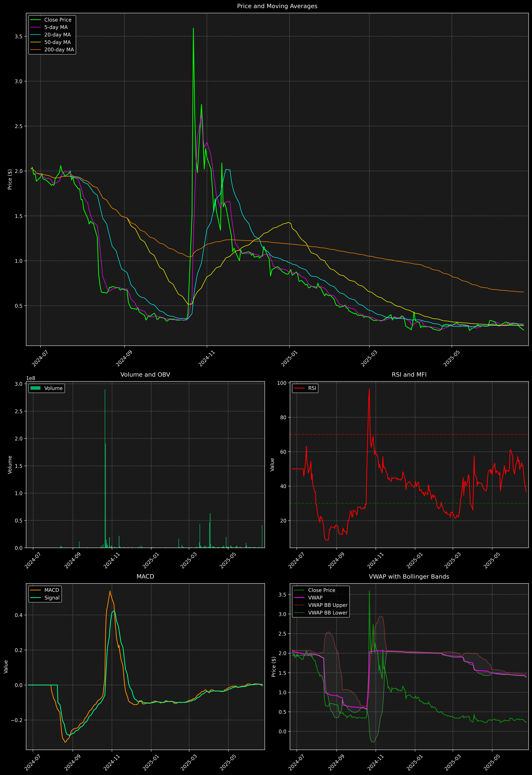Select the '5-day MA' legend entry

tap(56, 27)
